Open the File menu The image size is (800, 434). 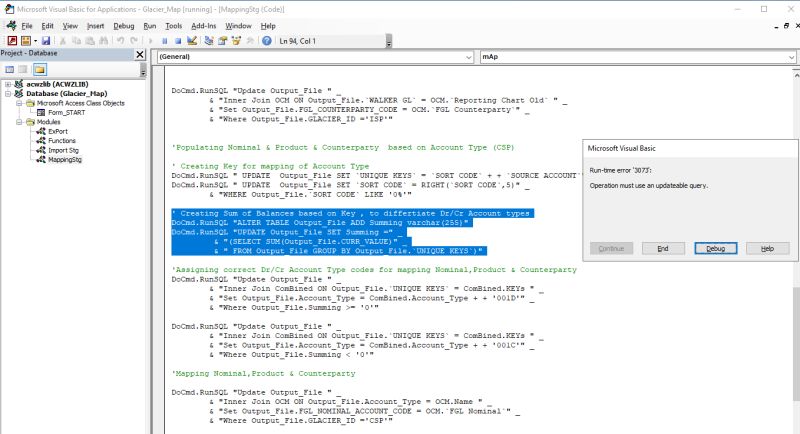pos(27,26)
